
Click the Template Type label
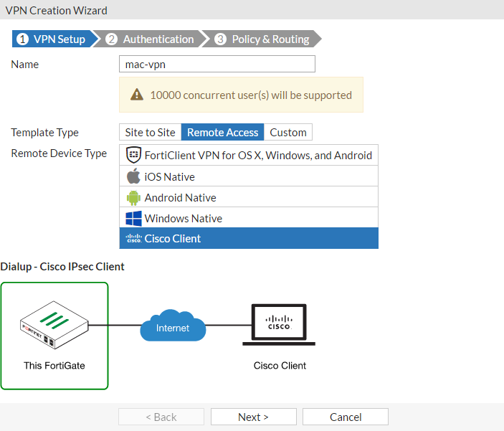(44, 133)
